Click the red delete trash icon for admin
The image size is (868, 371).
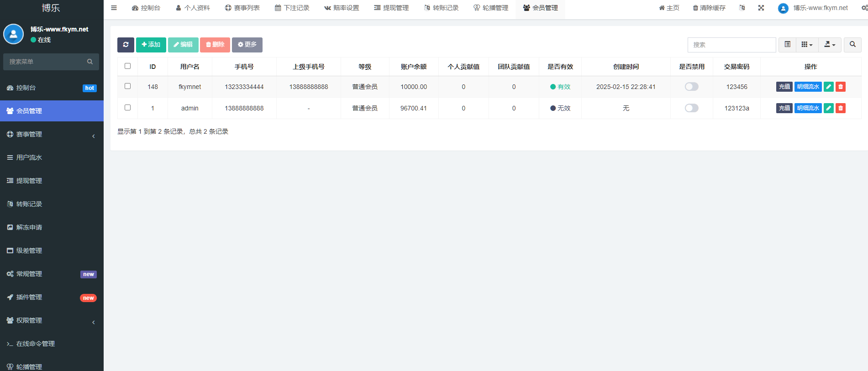pyautogui.click(x=840, y=108)
